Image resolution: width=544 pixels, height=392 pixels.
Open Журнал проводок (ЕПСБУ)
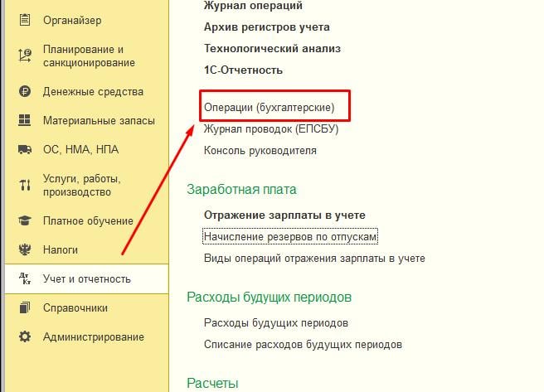pos(271,129)
